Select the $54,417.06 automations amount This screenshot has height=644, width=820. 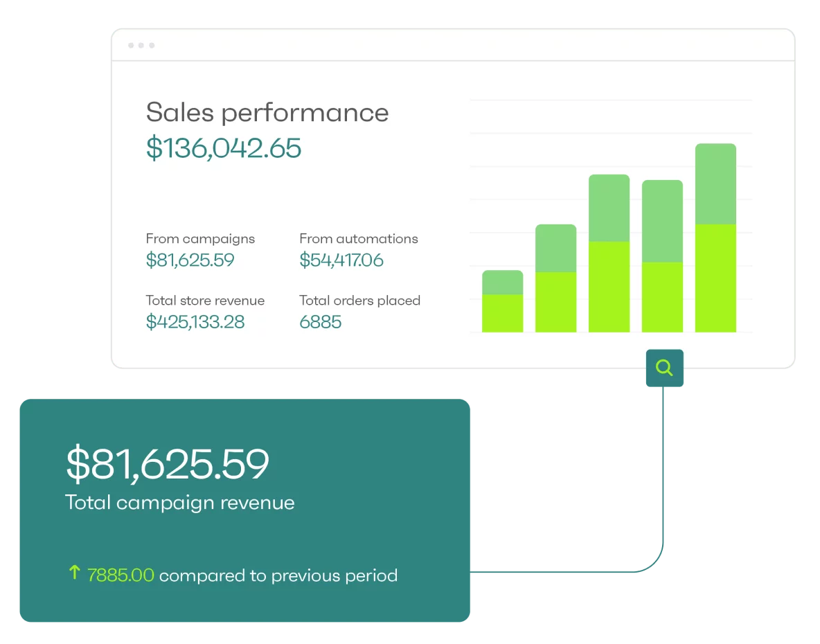(x=341, y=260)
